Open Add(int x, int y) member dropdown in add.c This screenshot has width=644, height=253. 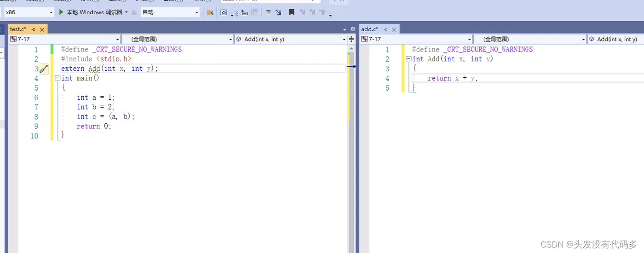pos(615,39)
